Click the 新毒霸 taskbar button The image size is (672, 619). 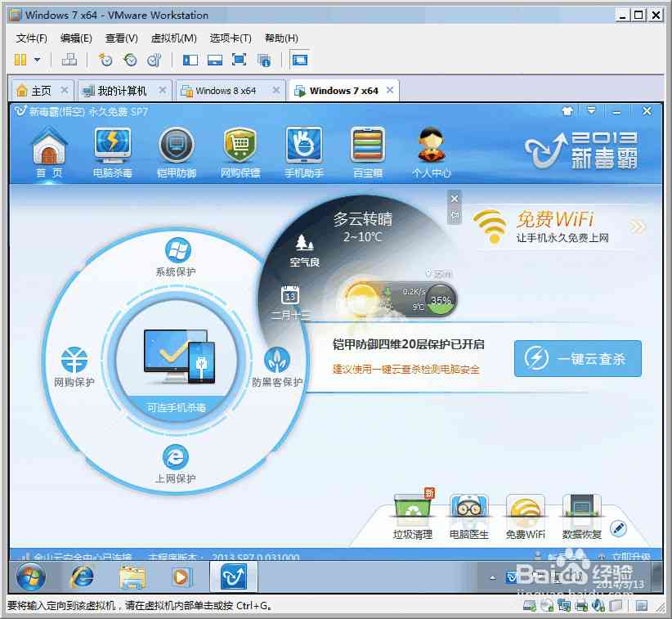tap(234, 576)
